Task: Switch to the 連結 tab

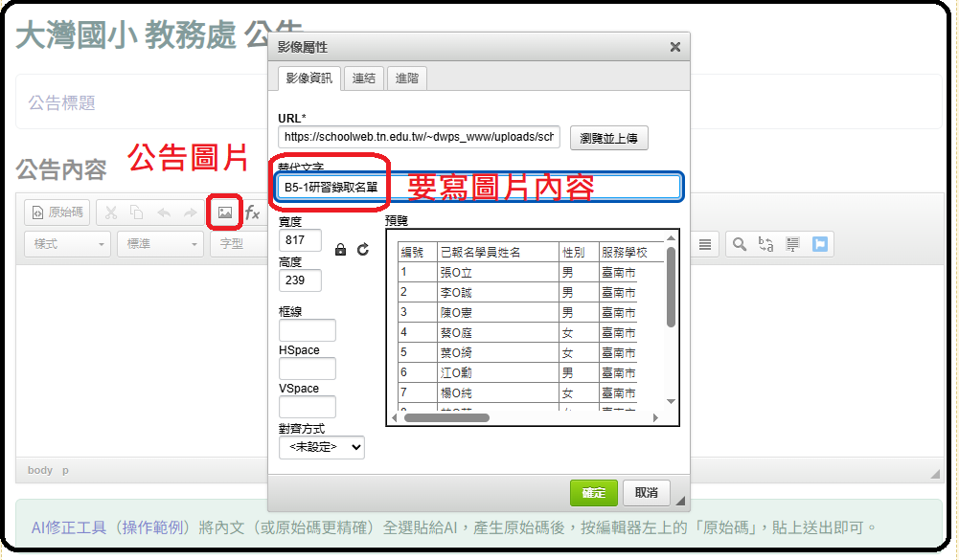Action: 364,78
